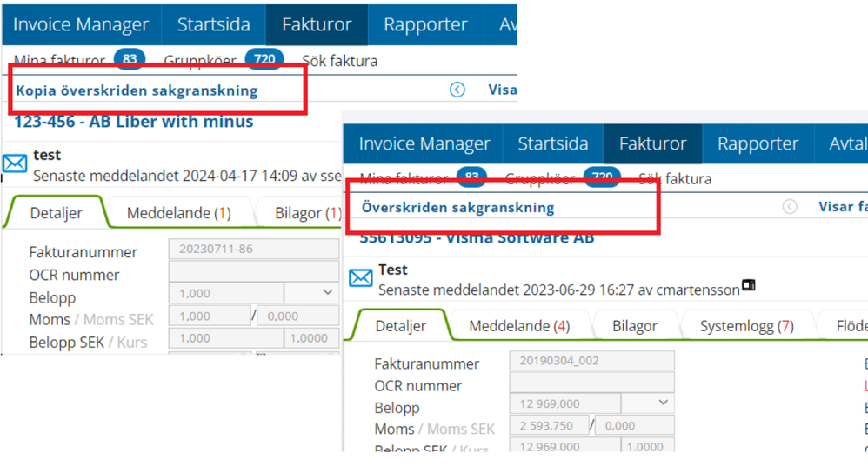Click the 'Fakturanummer' label in front window
Image resolution: width=868 pixels, height=473 pixels.
[426, 363]
